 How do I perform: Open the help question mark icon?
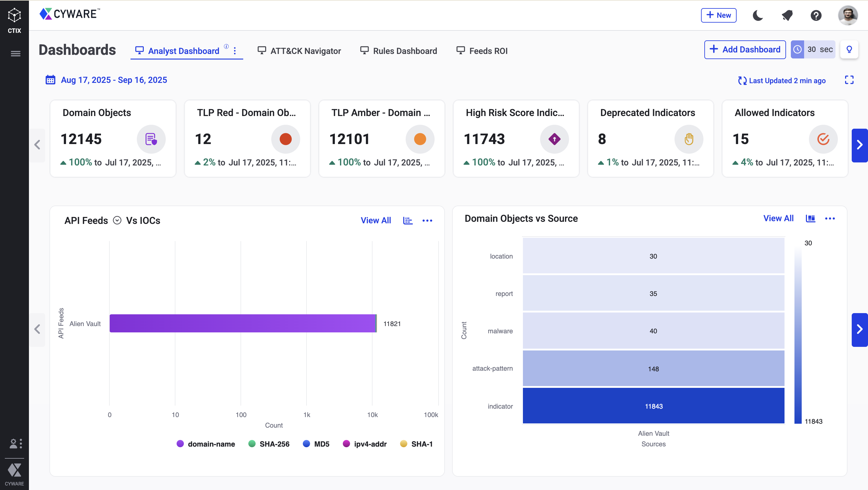pyautogui.click(x=816, y=15)
